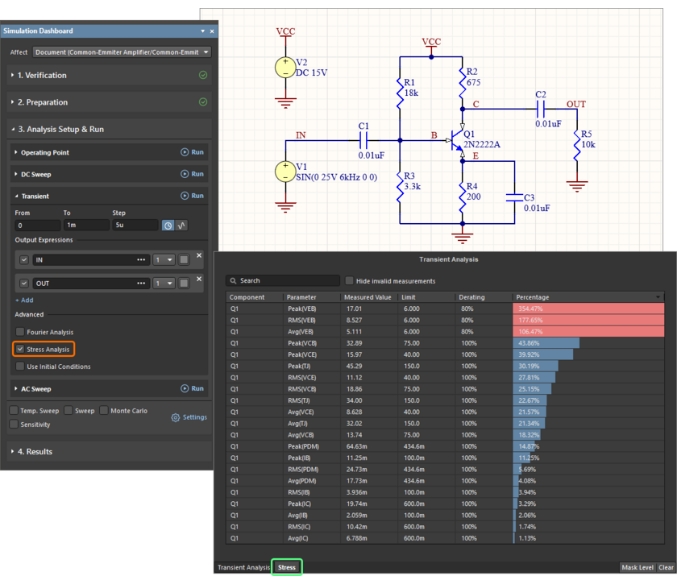
Task: Open the Settings gear link
Action: (189, 417)
